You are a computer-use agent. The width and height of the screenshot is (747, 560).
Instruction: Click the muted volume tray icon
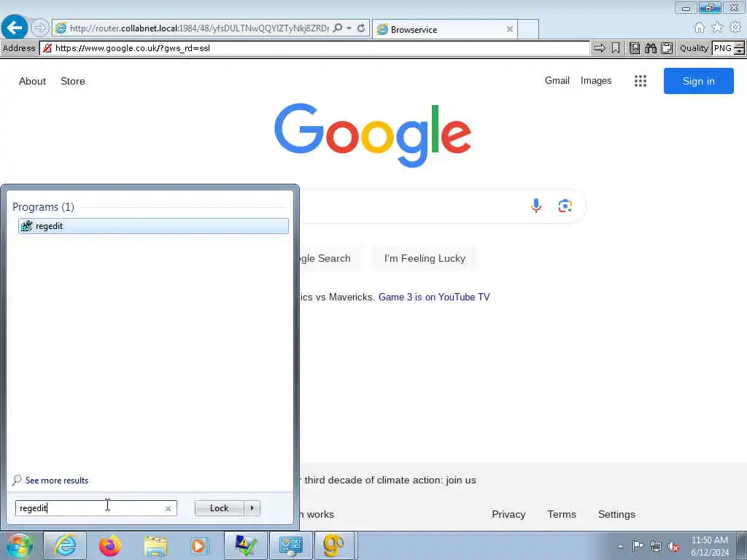(673, 546)
